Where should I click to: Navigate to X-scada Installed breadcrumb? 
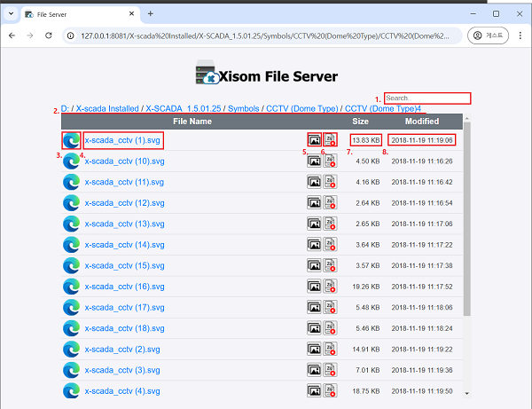(x=107, y=108)
